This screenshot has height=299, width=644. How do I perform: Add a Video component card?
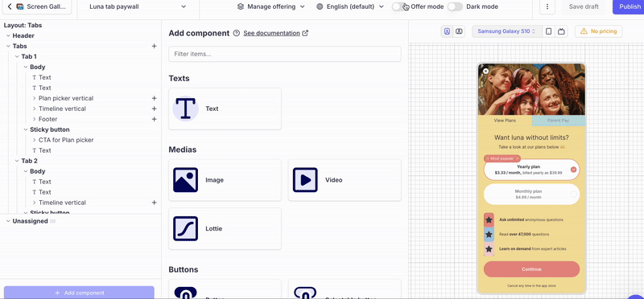tap(345, 180)
